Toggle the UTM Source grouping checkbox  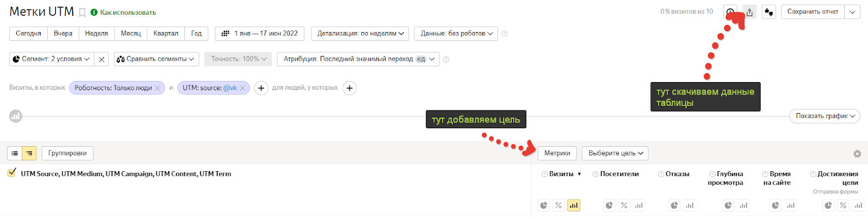tap(12, 173)
